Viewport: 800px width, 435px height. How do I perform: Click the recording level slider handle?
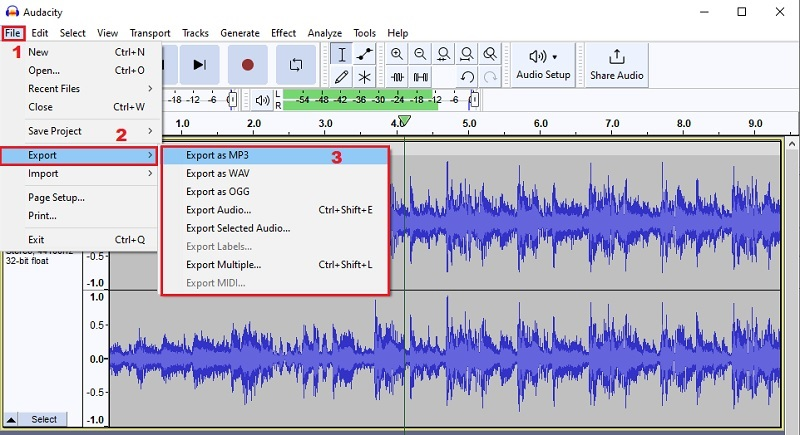pyautogui.click(x=232, y=99)
